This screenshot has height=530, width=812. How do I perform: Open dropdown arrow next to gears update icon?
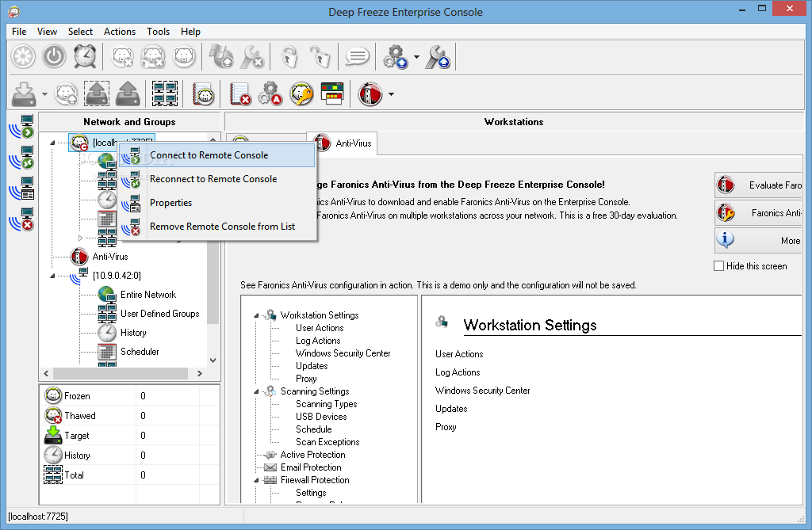coord(416,57)
